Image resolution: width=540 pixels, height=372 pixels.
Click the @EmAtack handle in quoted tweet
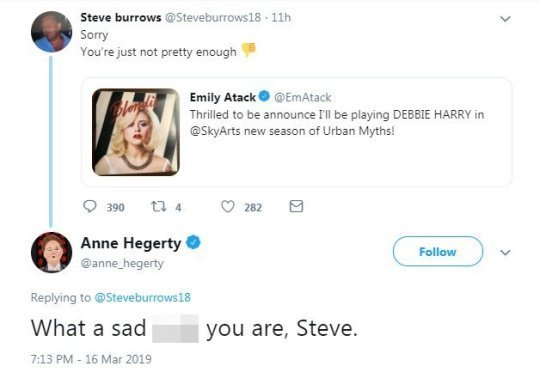point(303,97)
